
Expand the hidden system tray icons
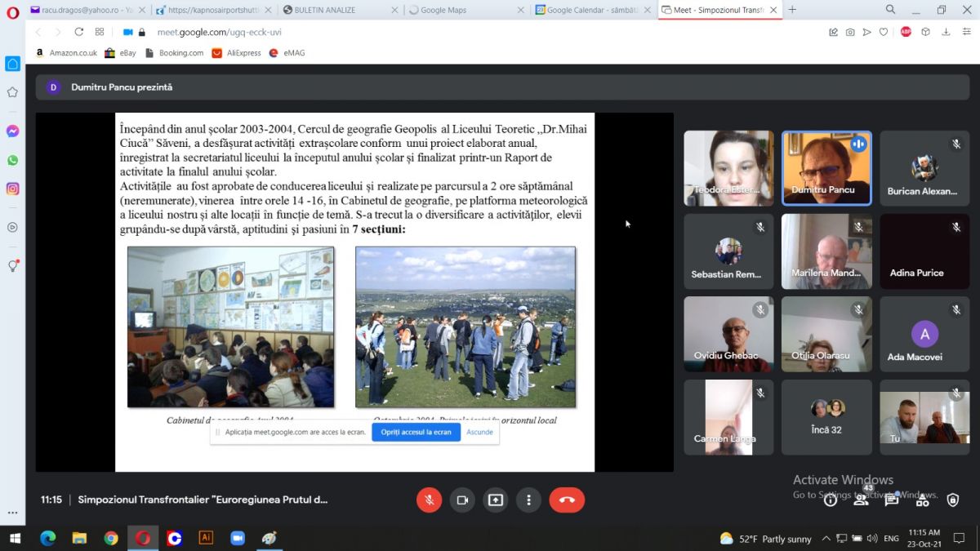pos(826,538)
